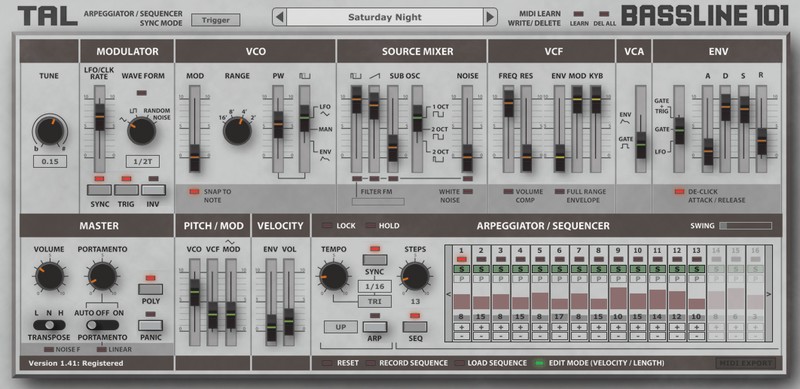Screen dimensions: 800x389
Task: Click the 0.15 tune value field
Action: (x=50, y=162)
